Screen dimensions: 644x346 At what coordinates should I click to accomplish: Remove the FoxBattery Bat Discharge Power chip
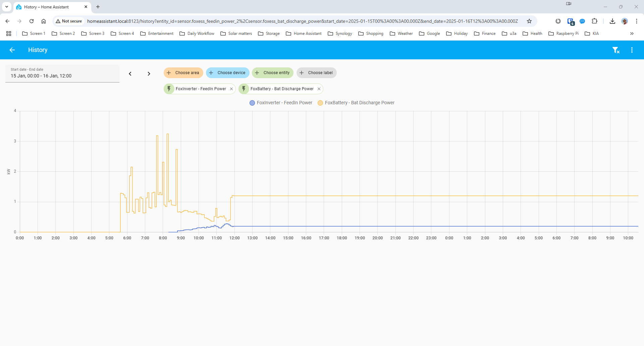[x=319, y=89]
